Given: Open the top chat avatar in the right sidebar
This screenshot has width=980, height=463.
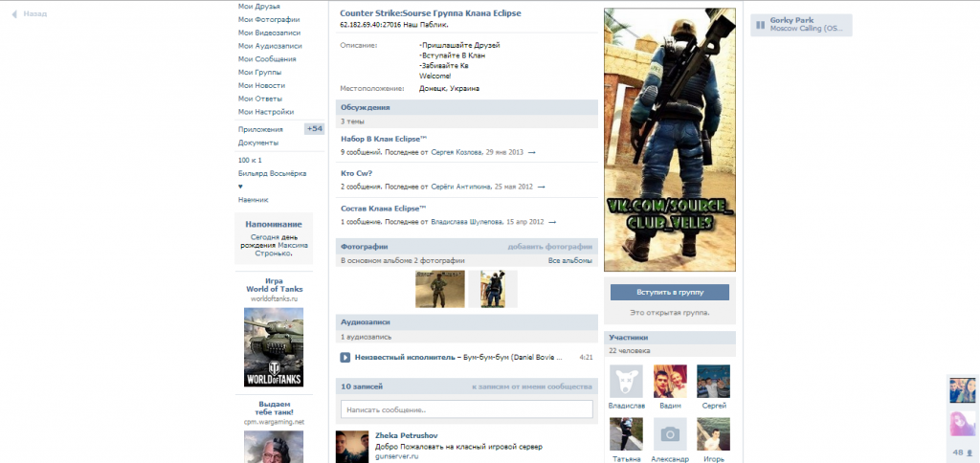Looking at the screenshot, I should tap(962, 389).
